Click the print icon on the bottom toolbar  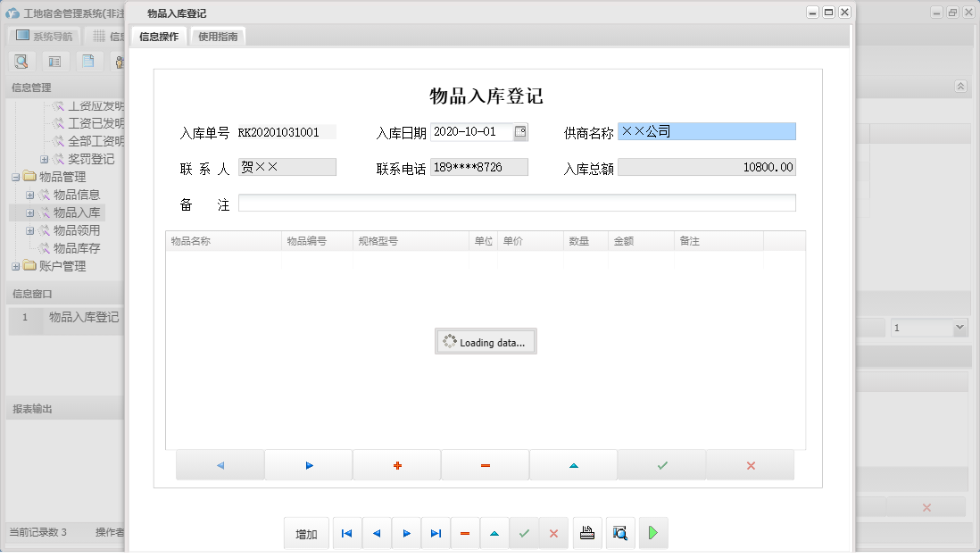(x=588, y=533)
